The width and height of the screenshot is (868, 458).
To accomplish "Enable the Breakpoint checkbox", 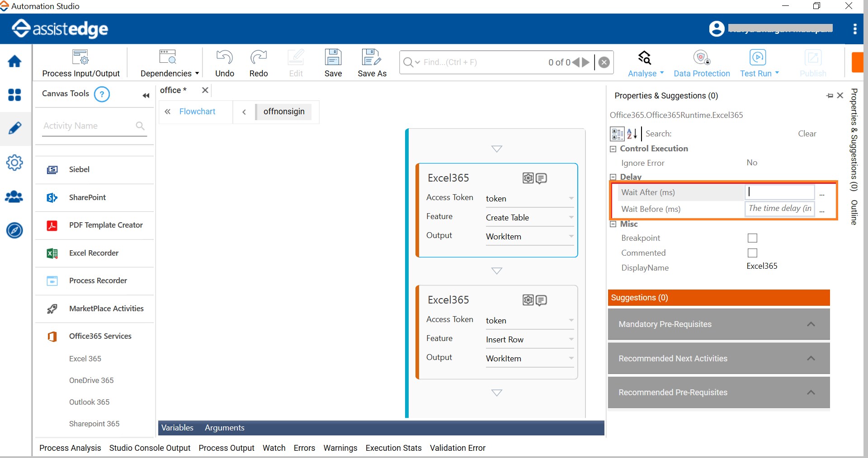I will point(752,238).
